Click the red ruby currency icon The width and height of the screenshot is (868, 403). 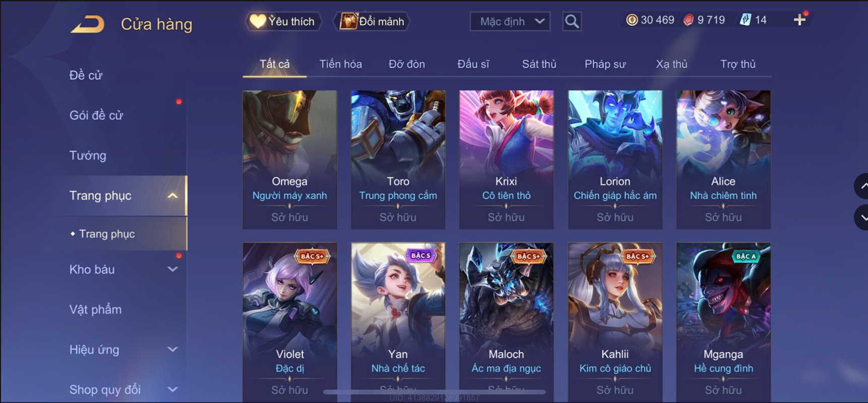coord(689,20)
